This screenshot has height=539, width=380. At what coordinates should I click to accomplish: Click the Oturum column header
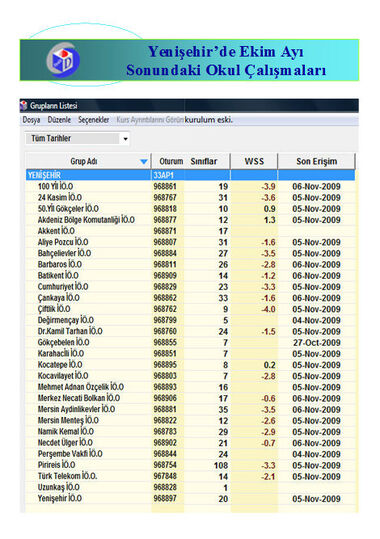171,161
